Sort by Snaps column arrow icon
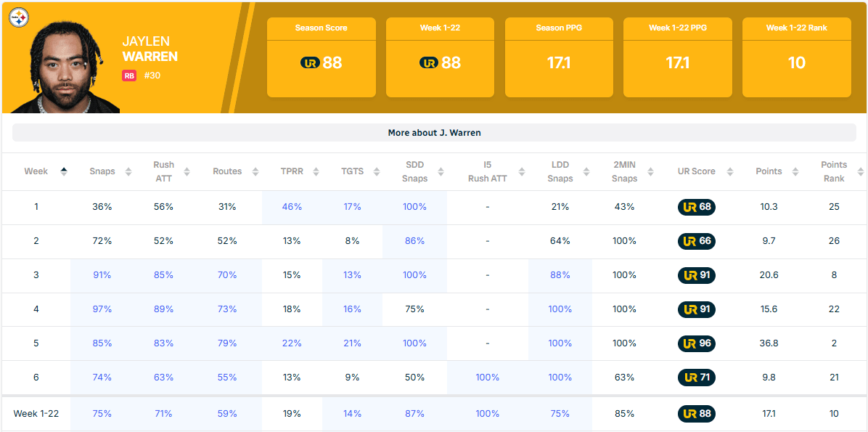This screenshot has height=432, width=868. click(x=128, y=171)
